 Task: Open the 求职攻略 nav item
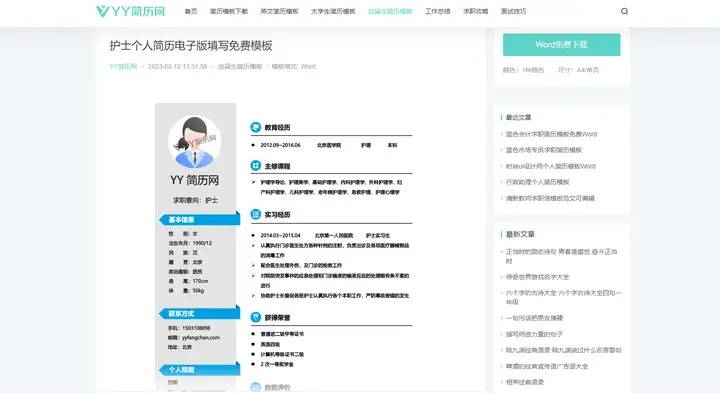pyautogui.click(x=475, y=11)
